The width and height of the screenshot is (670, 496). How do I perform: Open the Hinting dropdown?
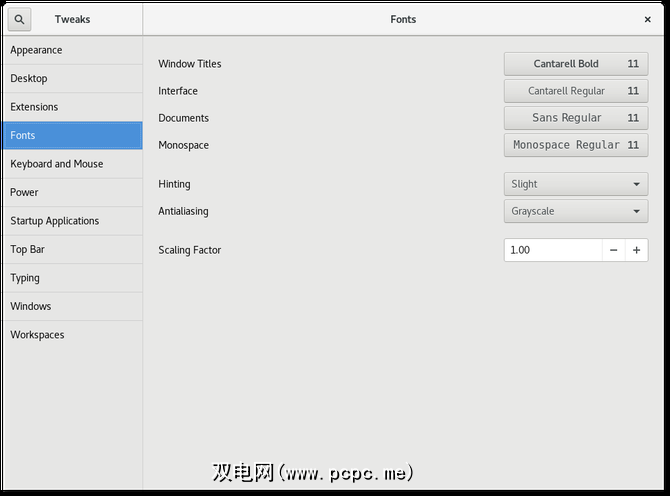pyautogui.click(x=575, y=184)
